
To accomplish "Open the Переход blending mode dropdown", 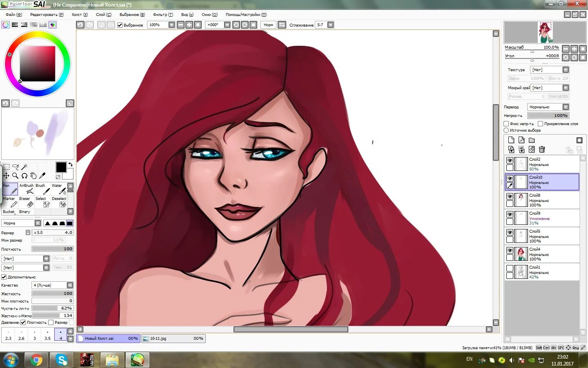I will pos(548,107).
